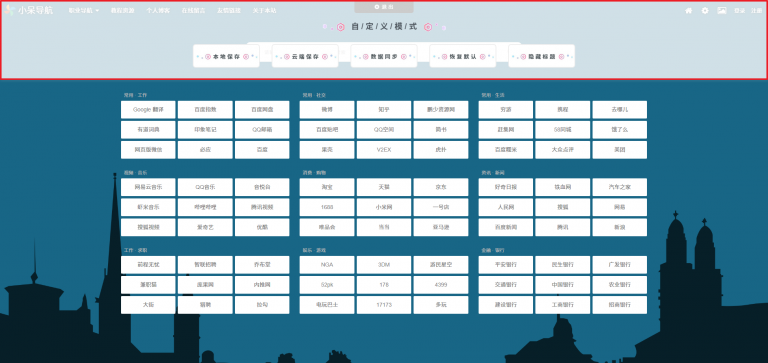Open the QQ空间 tile

384,130
